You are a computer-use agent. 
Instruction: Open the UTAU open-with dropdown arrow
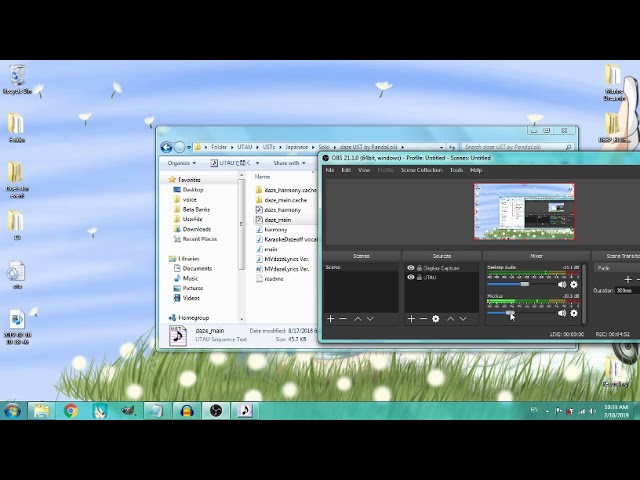(258, 163)
